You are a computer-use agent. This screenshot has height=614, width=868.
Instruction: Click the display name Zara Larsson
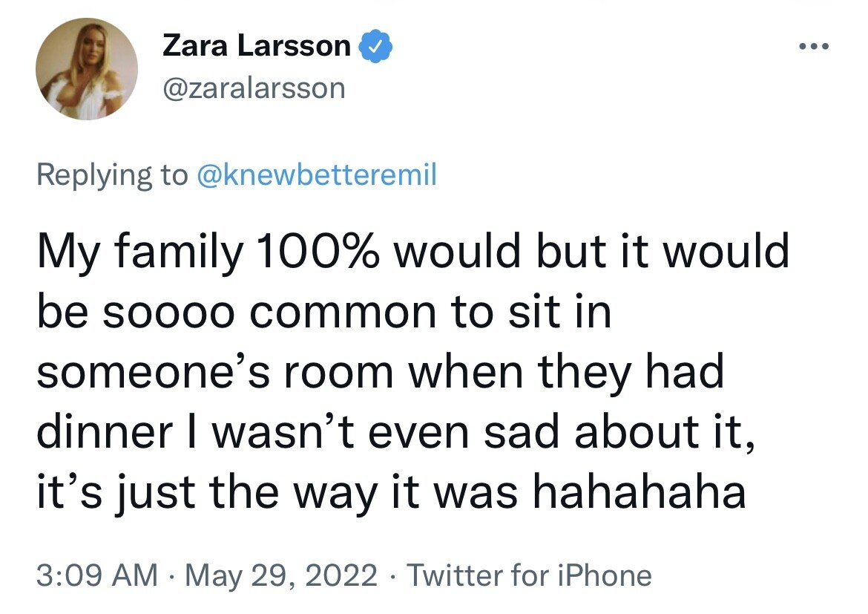pos(256,48)
